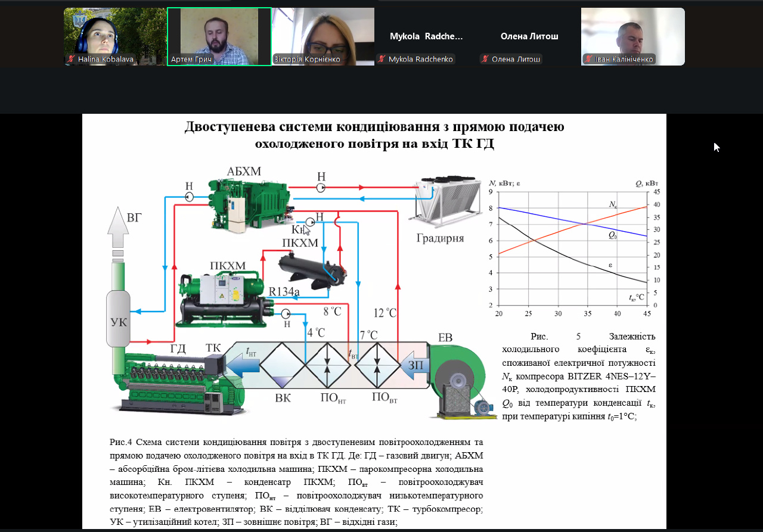Click Іван Калініченко's muted microphone icon
763x532 pixels.
click(588, 60)
